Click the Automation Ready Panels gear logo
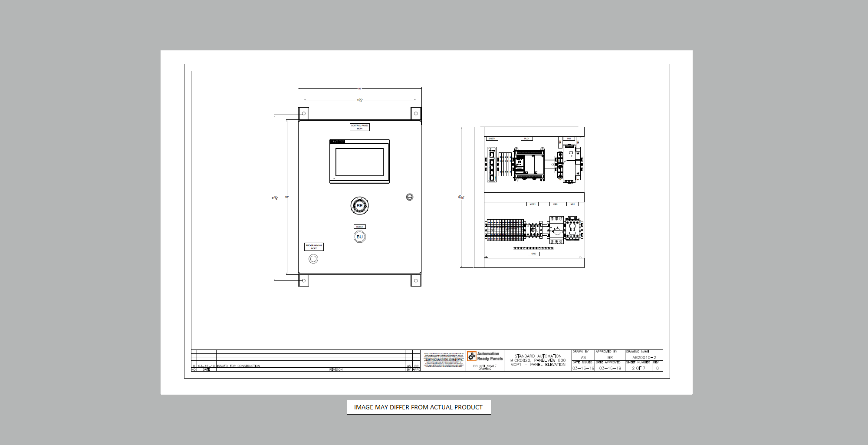Image resolution: width=868 pixels, height=445 pixels. pyautogui.click(x=472, y=356)
